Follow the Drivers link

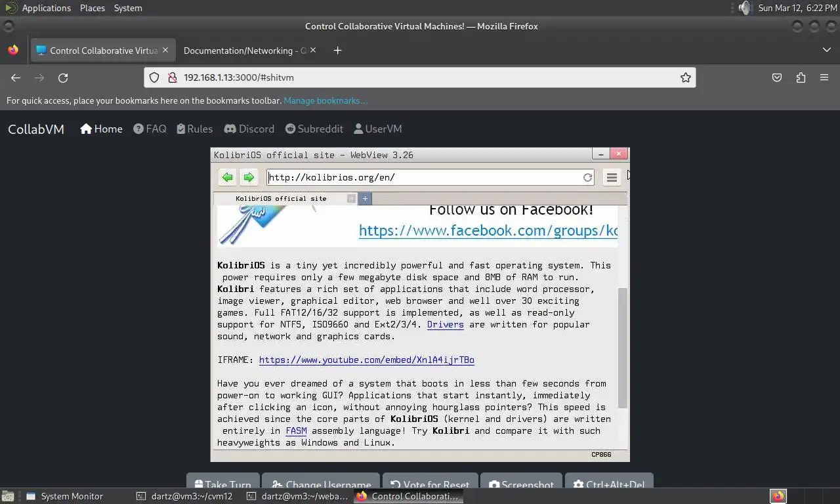[446, 324]
